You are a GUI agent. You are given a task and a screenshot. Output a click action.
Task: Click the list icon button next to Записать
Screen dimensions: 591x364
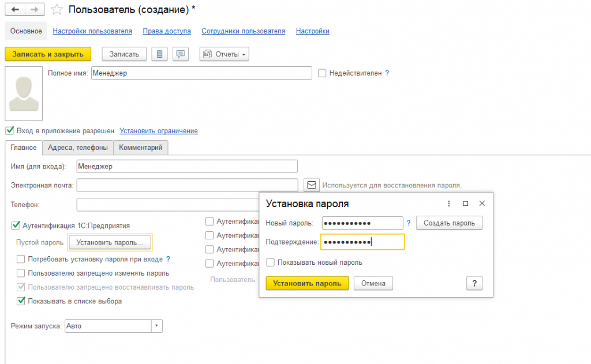click(159, 54)
